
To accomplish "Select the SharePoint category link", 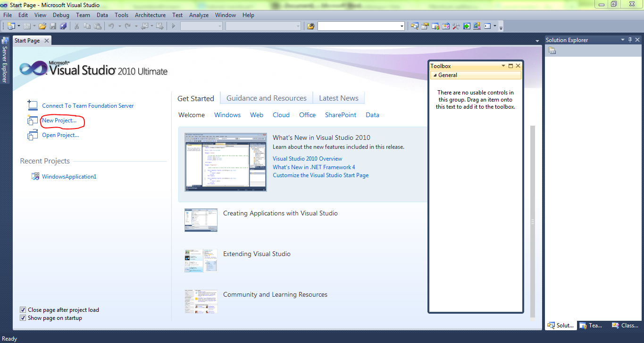I will point(341,115).
